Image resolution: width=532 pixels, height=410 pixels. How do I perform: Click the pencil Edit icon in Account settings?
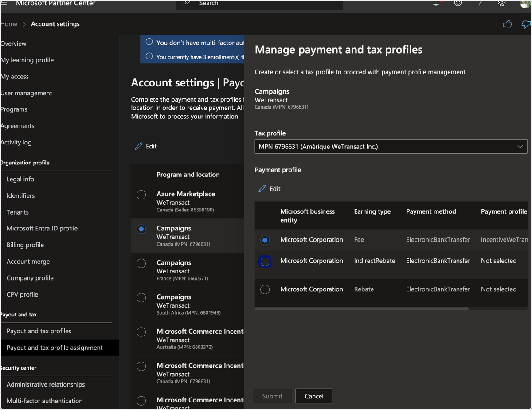(x=139, y=146)
